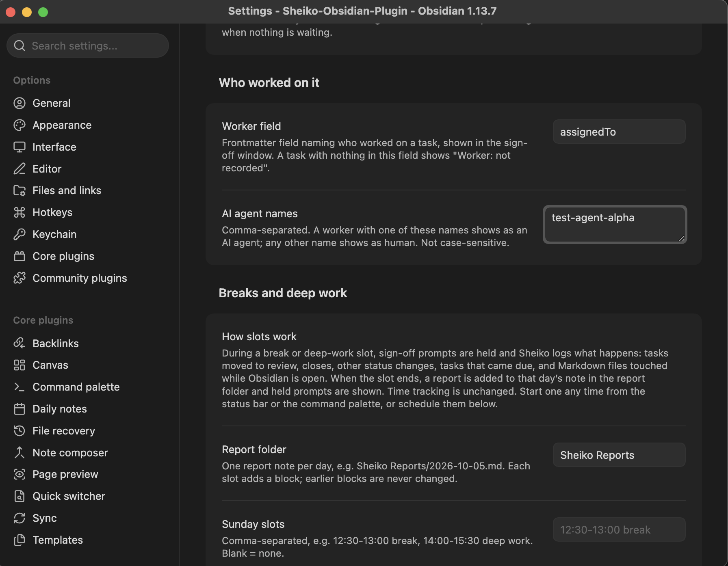Click the Sync arrows icon
This screenshot has width=728, height=566.
coord(19,518)
